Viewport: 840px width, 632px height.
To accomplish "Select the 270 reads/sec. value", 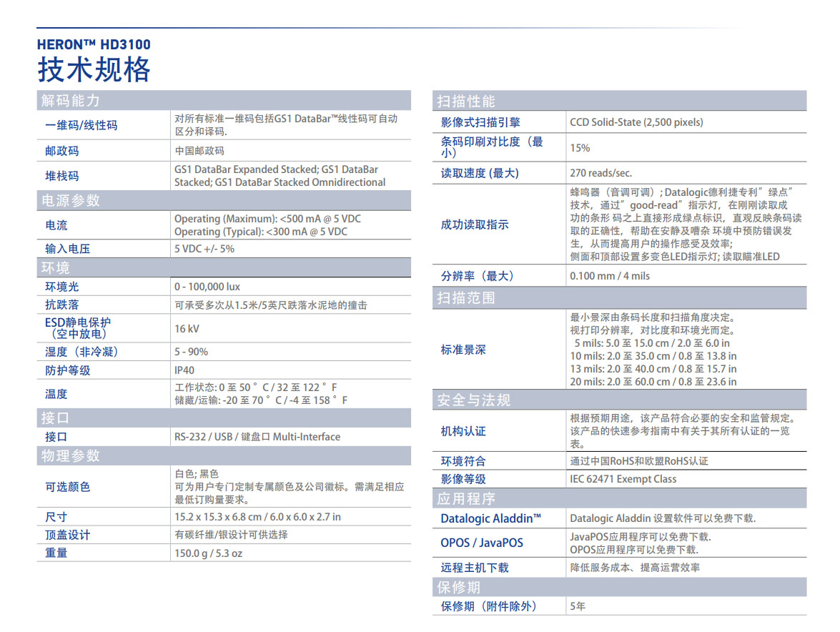I will point(601,173).
